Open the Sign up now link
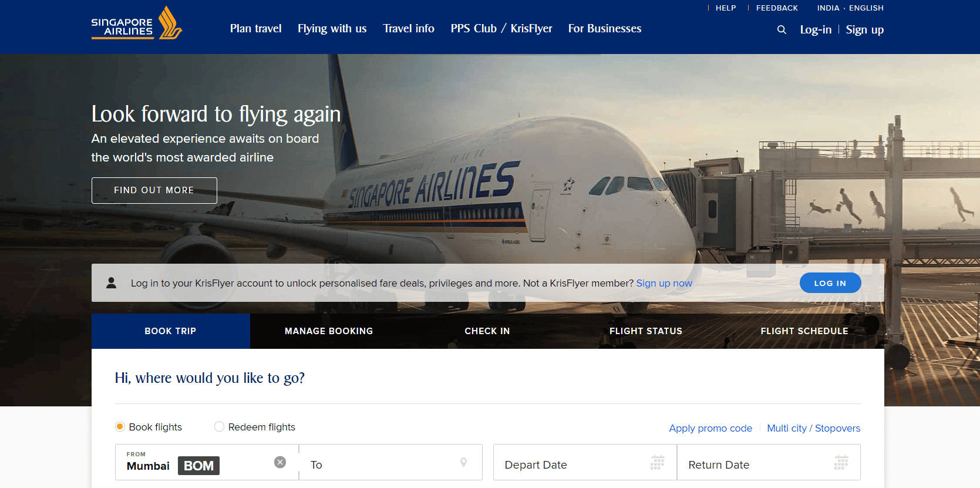 click(x=664, y=283)
